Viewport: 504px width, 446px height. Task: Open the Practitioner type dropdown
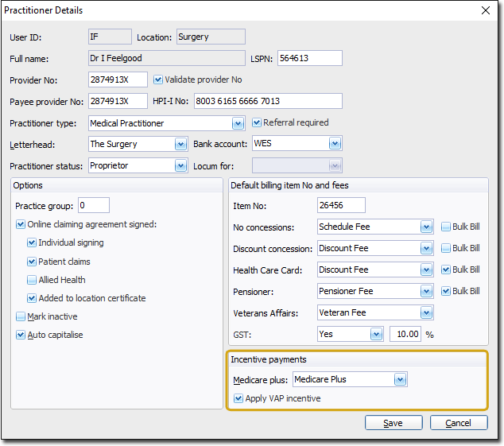point(238,123)
